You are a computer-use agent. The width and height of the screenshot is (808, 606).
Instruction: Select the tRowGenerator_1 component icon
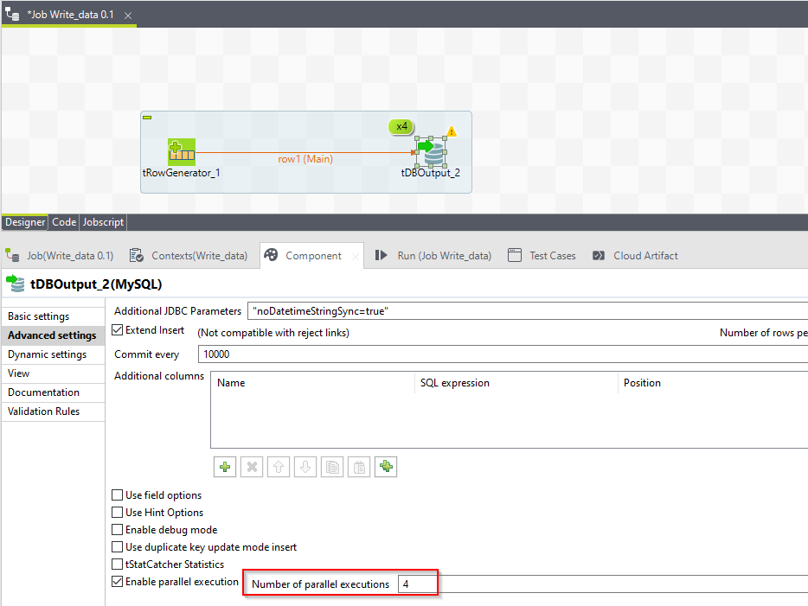181,152
